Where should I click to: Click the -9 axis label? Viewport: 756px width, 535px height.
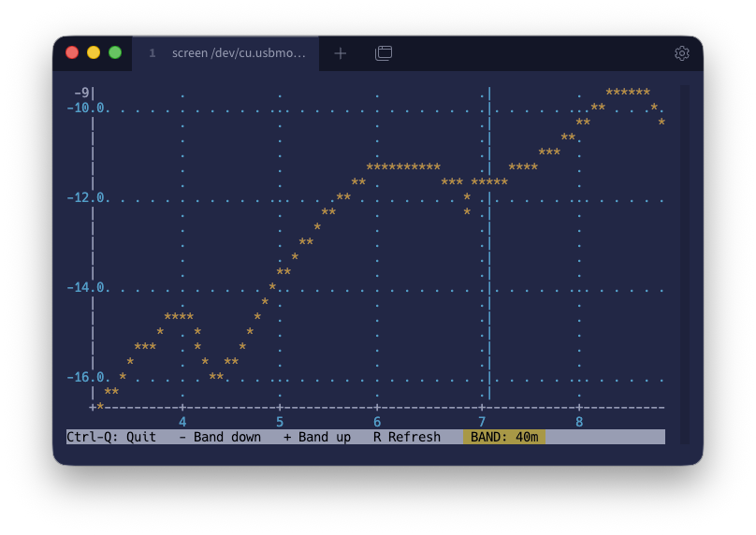coord(81,93)
